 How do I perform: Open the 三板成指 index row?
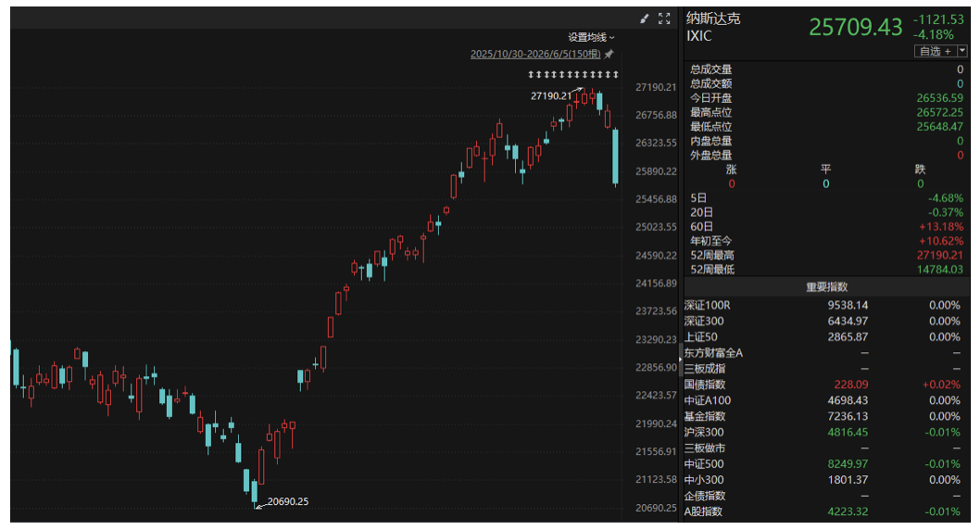click(826, 369)
